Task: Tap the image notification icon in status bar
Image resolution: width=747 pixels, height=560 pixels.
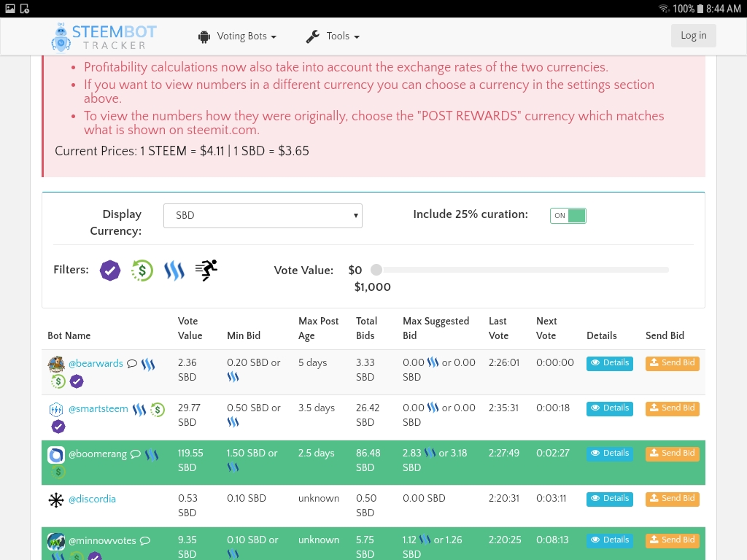Action: [10, 9]
